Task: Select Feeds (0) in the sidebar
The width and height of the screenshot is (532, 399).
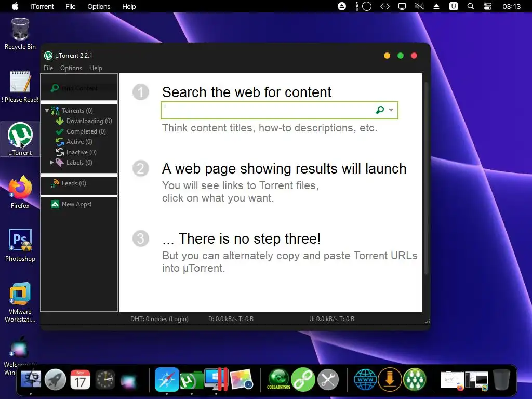Action: click(68, 183)
